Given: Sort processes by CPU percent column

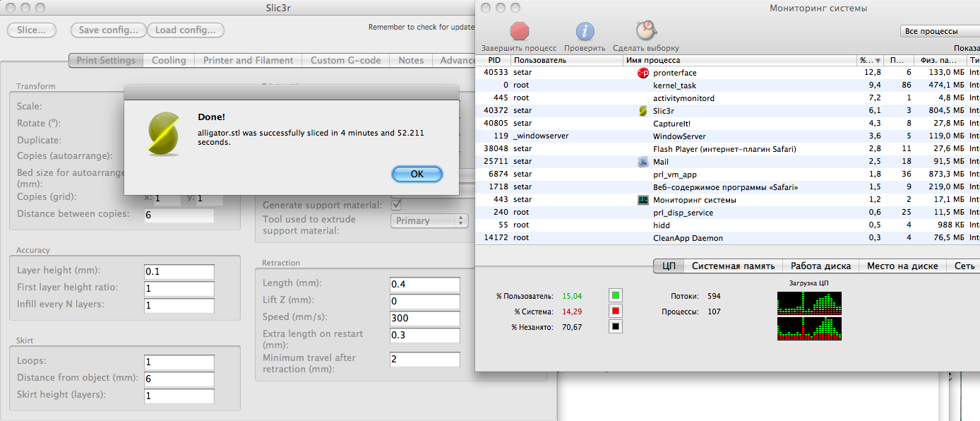Looking at the screenshot, I should [x=870, y=61].
